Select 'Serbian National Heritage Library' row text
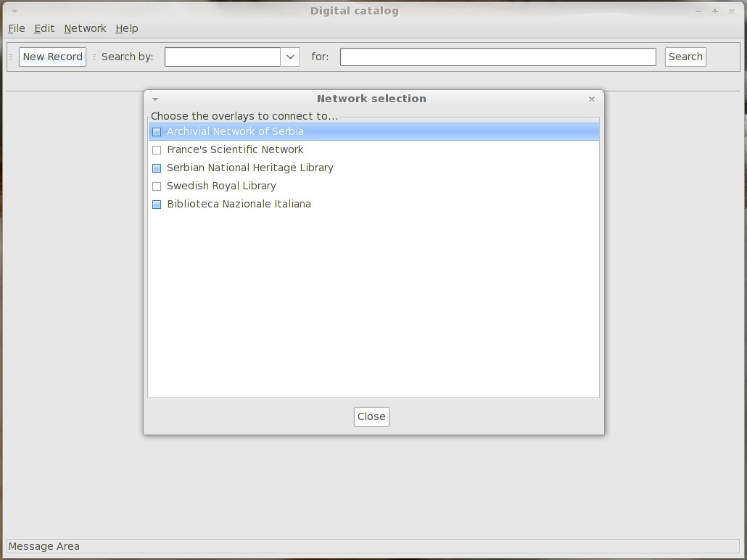This screenshot has height=560, width=747. (250, 168)
